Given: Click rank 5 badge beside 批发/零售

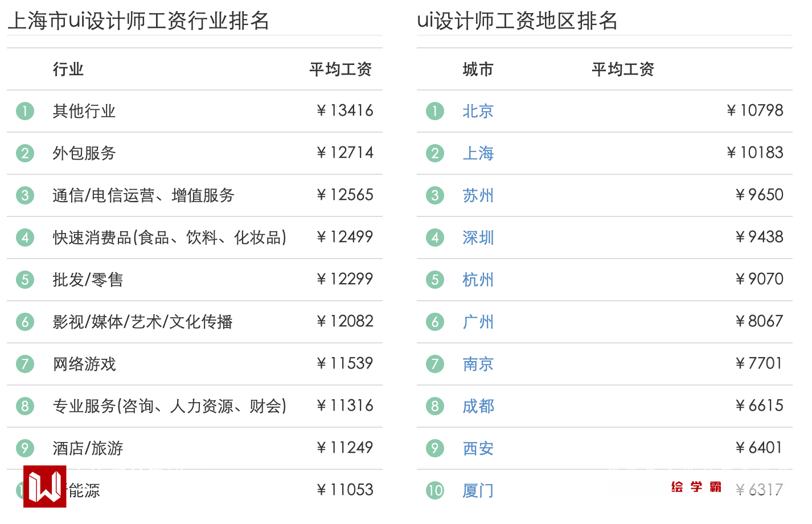Looking at the screenshot, I should pyautogui.click(x=25, y=280).
